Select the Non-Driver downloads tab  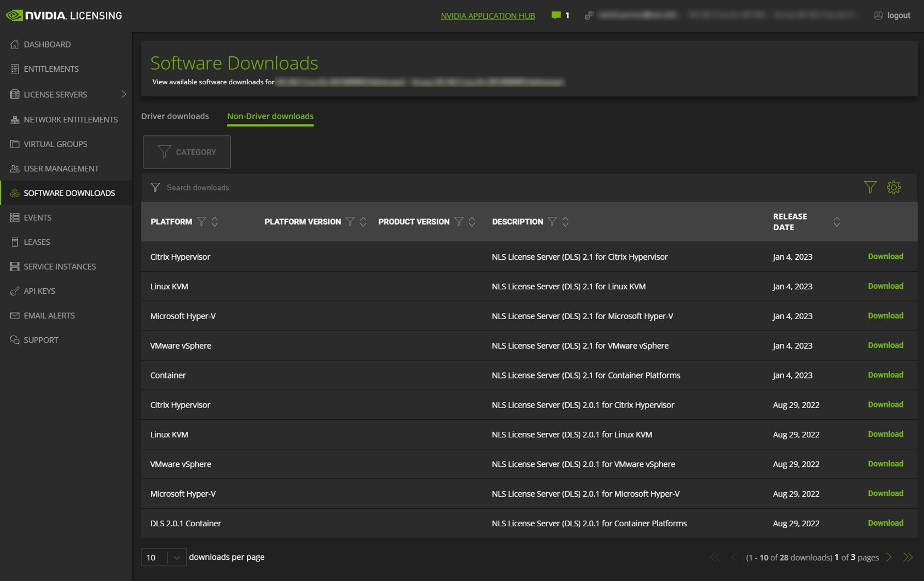point(270,116)
